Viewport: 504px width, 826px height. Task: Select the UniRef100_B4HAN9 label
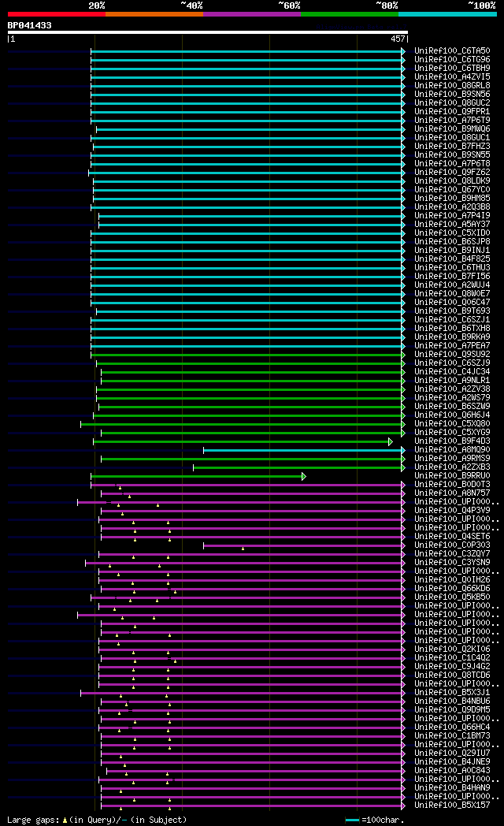pyautogui.click(x=452, y=787)
